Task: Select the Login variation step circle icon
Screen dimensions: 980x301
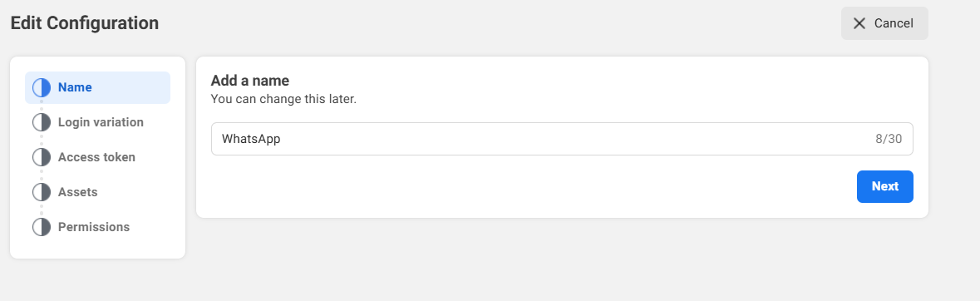Action: pyautogui.click(x=42, y=122)
